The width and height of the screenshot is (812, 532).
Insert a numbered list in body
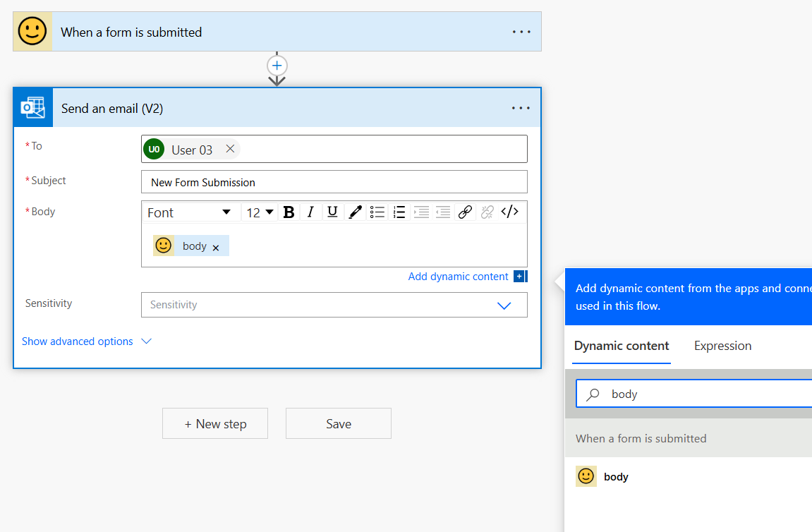click(x=399, y=212)
